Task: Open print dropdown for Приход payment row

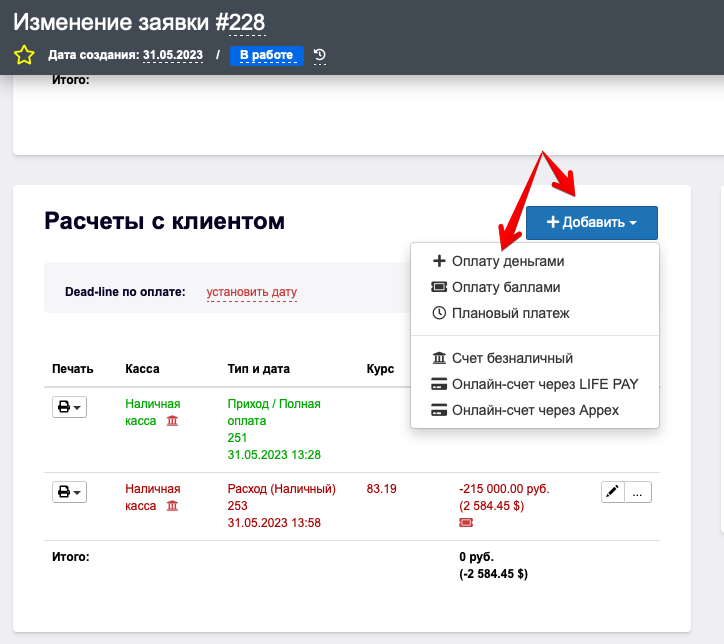Action: [69, 407]
